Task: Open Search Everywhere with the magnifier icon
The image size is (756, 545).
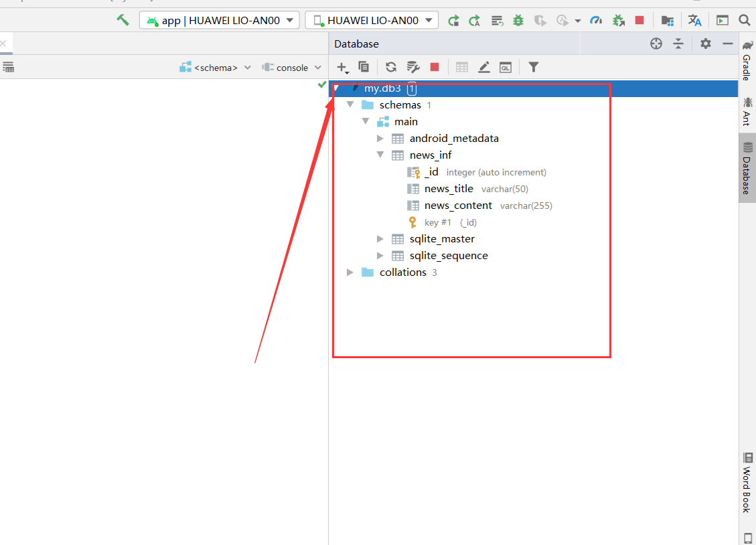Action: click(x=743, y=20)
